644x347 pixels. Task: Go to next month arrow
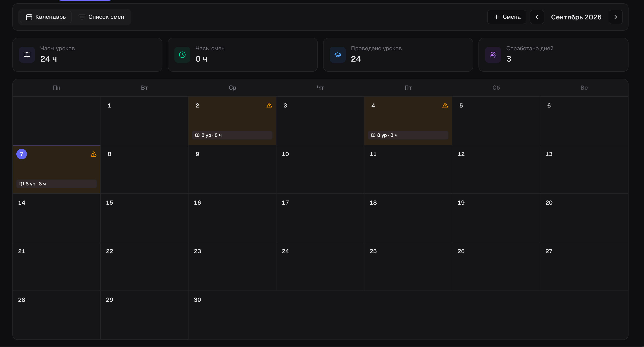[615, 17]
